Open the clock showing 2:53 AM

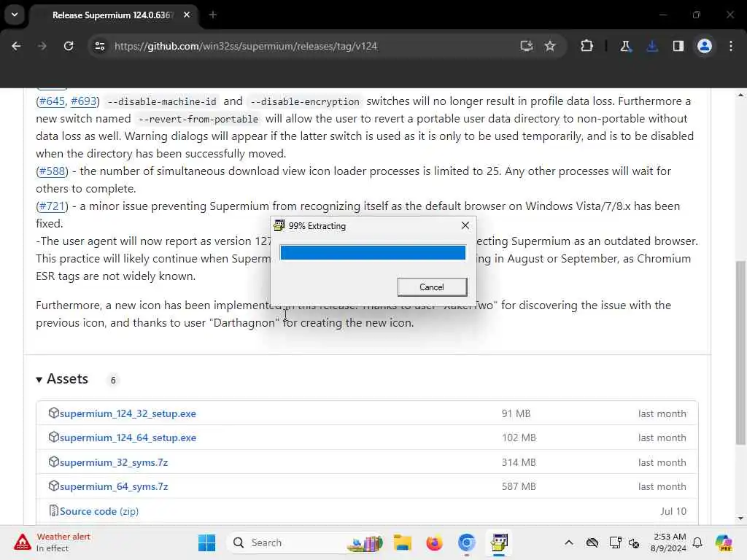tap(669, 542)
